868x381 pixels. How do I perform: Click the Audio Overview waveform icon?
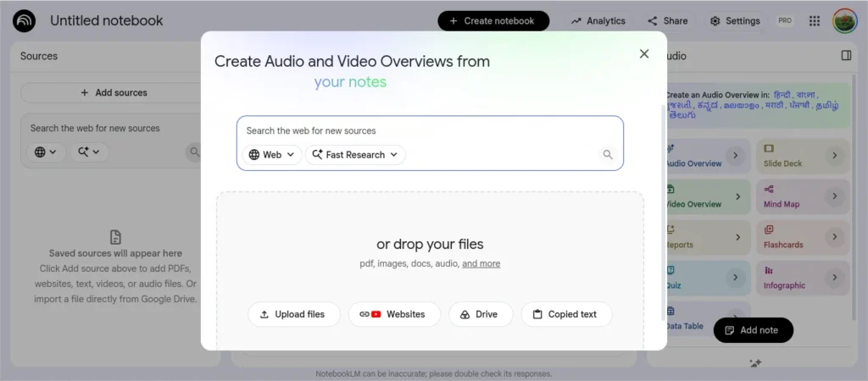671,148
